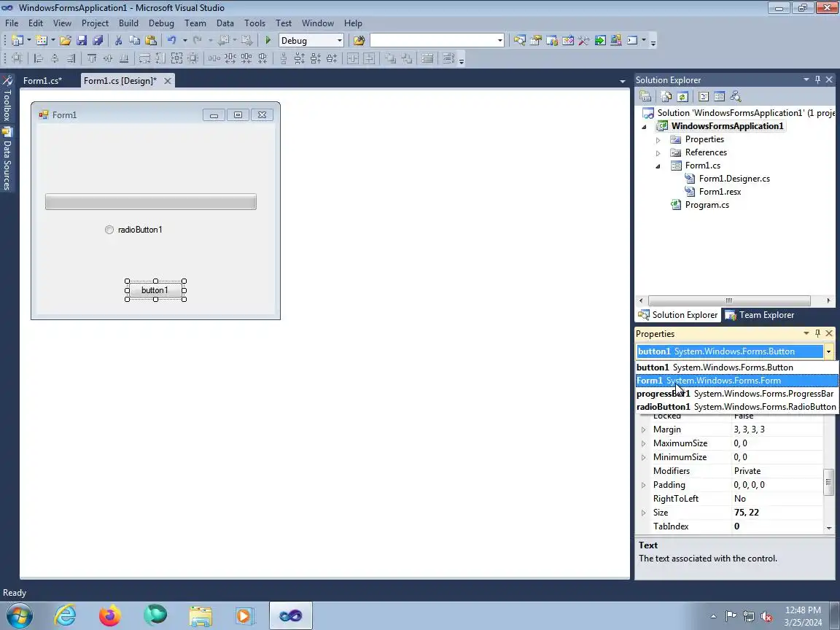The image size is (840, 630).
Task: Toggle auto-hide pin on Properties panel
Action: pos(817,334)
